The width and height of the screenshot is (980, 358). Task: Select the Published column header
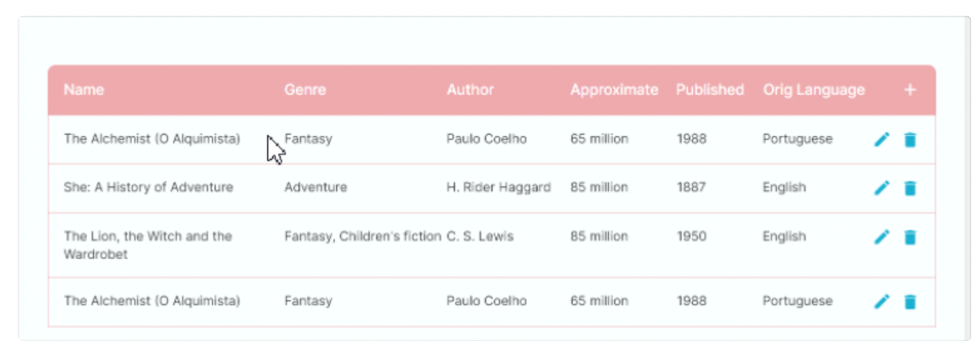click(x=710, y=90)
